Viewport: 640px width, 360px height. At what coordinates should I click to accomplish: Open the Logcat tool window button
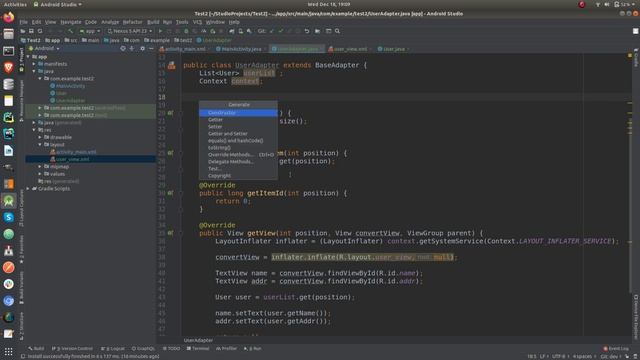(113, 349)
